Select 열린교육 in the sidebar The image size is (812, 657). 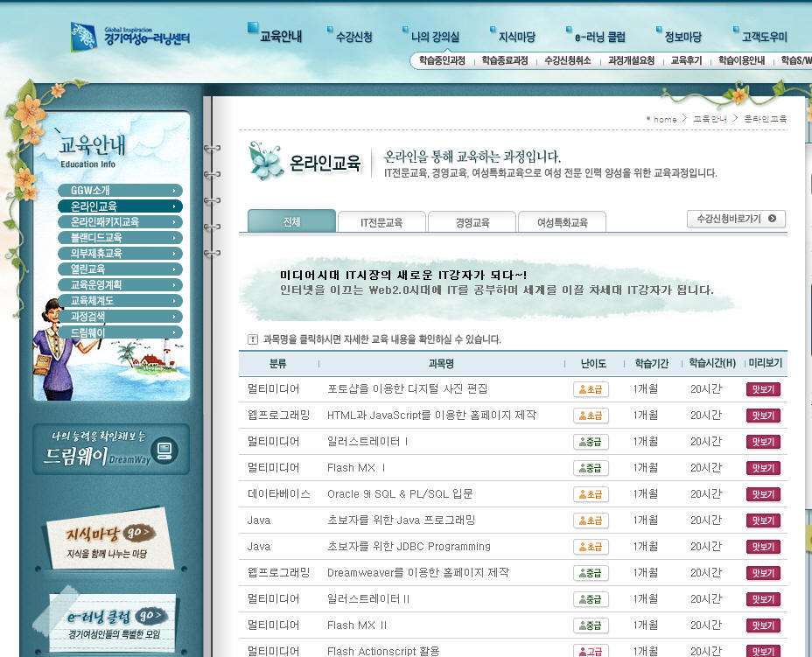point(120,269)
